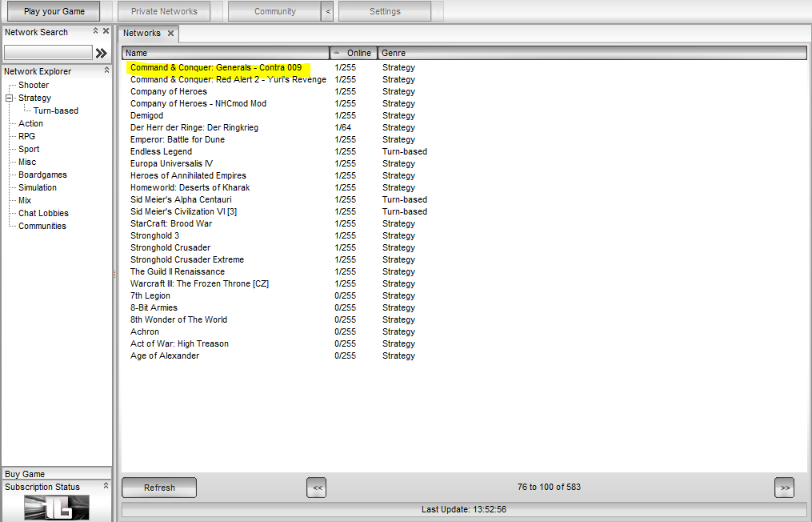Select Der Herr der Ringe: Der Ringkrieg
This screenshot has height=522, width=812.
coord(194,127)
